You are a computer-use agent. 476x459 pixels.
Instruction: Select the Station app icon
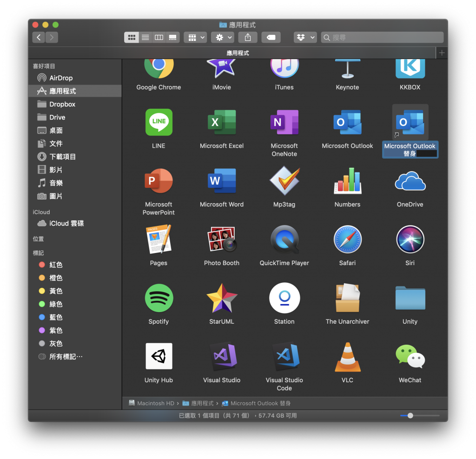click(x=284, y=298)
